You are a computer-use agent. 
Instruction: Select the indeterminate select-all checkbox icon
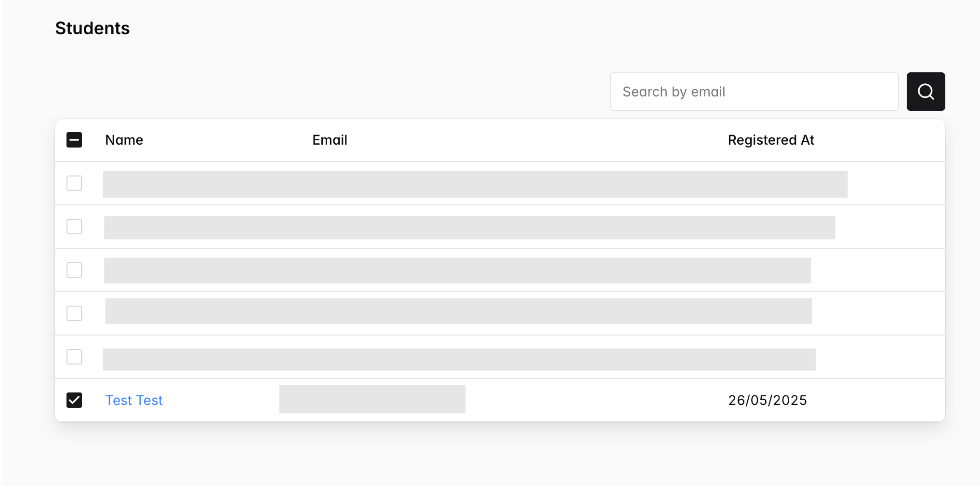74,140
